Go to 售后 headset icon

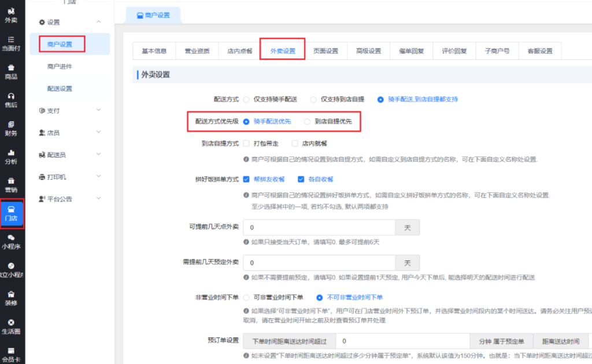coord(12,100)
